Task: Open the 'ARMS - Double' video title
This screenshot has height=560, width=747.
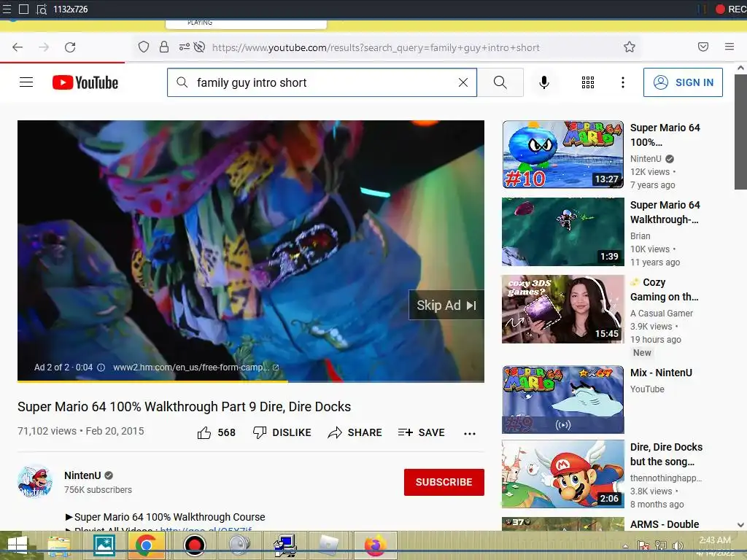Action: pyautogui.click(x=665, y=524)
